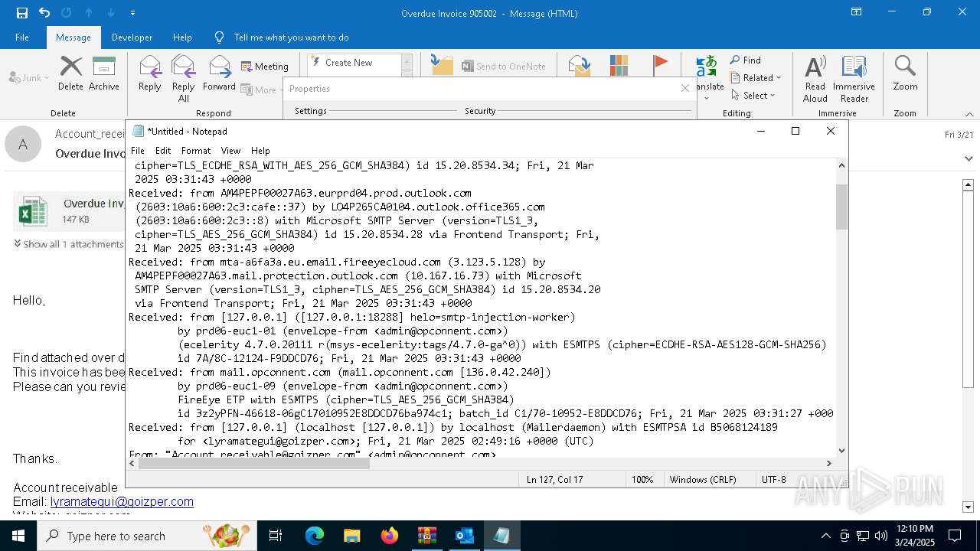Click Send to OneNote button

pos(504,67)
